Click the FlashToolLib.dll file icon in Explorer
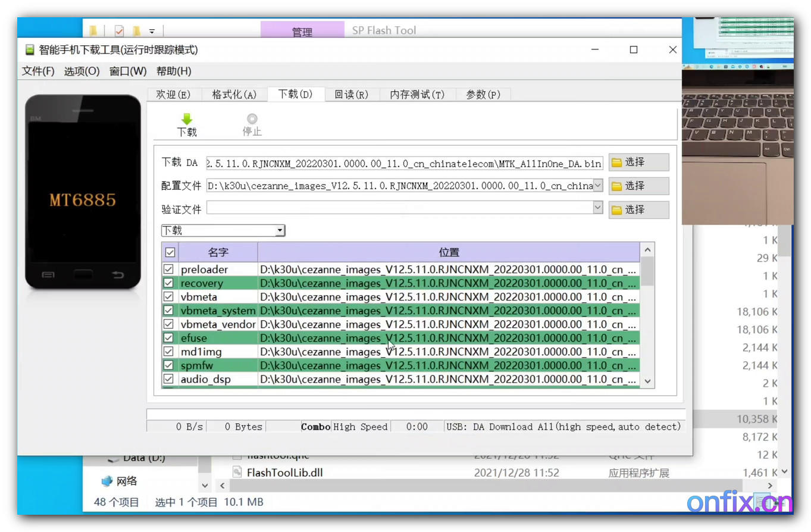The image size is (811, 532). tap(237, 472)
